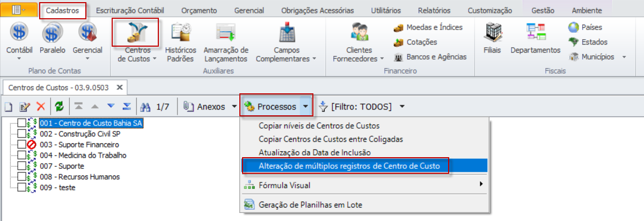Delete record with red X icon
Viewport: 644px width, 221px height.
click(x=40, y=106)
